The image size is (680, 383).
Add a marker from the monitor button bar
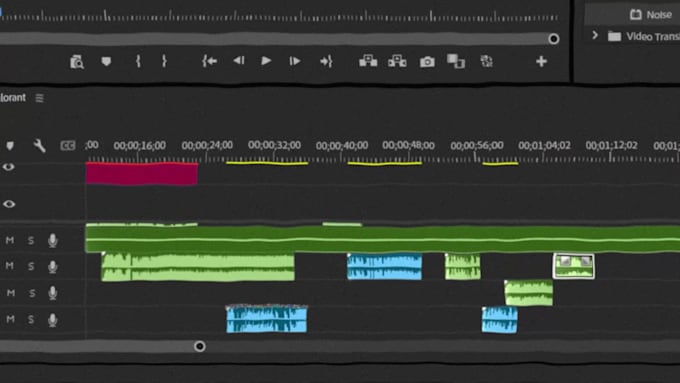click(x=106, y=61)
